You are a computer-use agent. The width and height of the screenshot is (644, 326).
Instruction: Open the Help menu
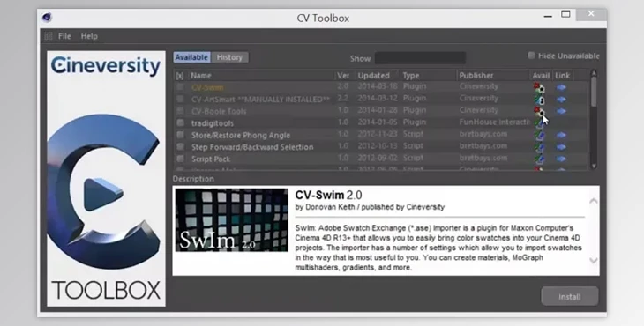(89, 36)
